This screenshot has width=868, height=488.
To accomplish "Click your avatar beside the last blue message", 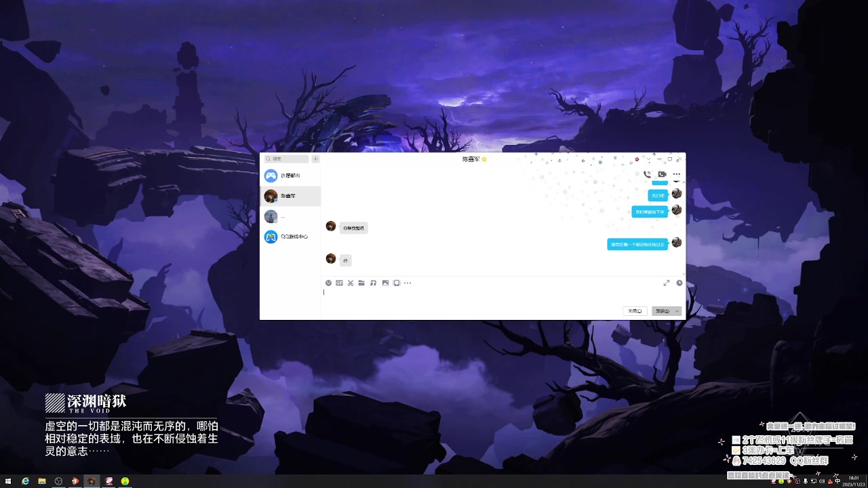I will pyautogui.click(x=676, y=242).
